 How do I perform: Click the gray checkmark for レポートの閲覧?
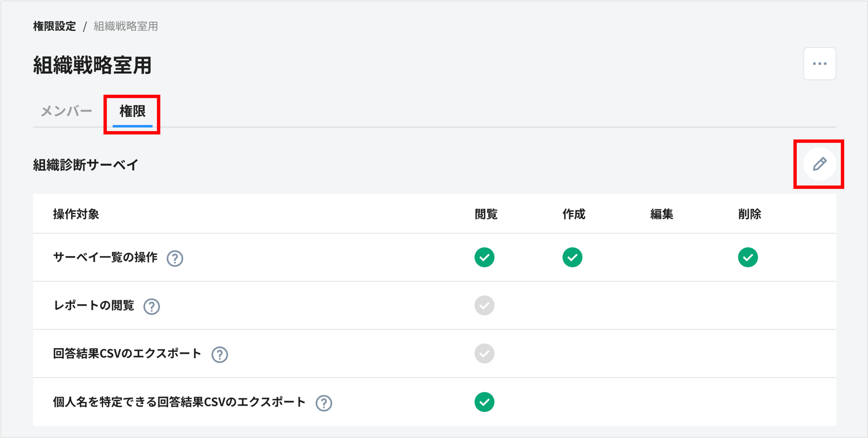pyautogui.click(x=484, y=305)
